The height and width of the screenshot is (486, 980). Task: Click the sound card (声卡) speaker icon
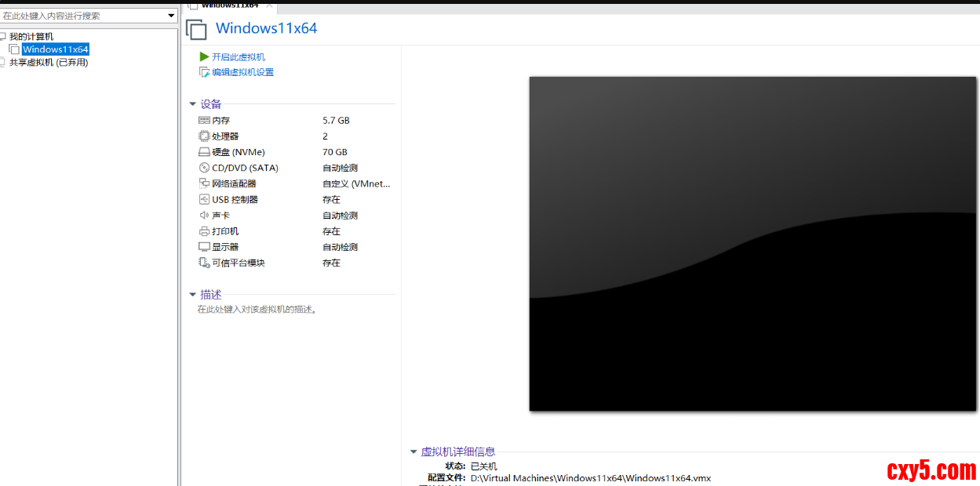tap(204, 216)
